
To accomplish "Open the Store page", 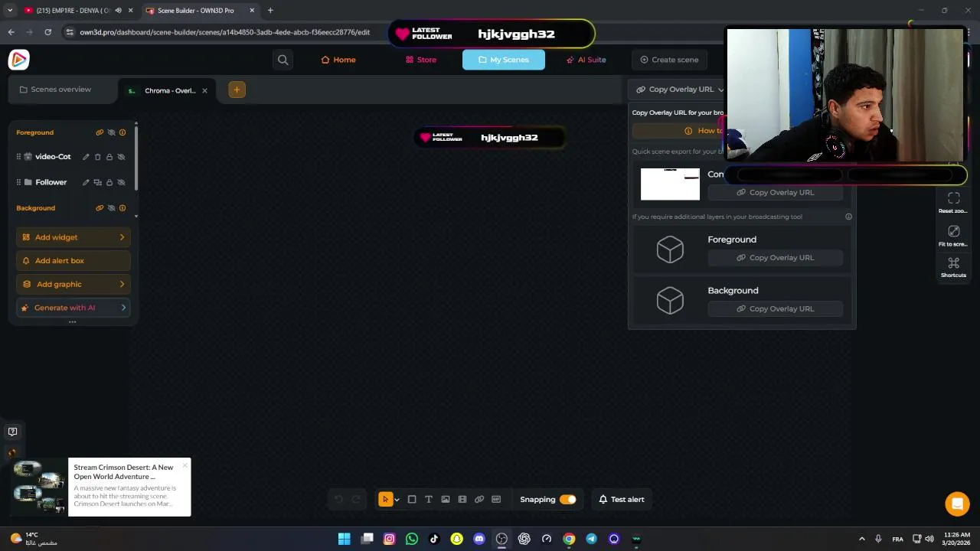I will point(421,60).
